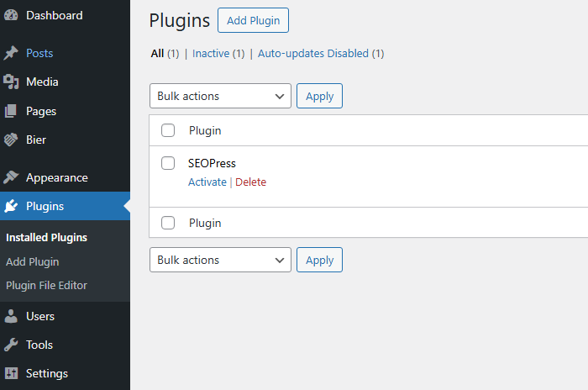Delete the SEOPress plugin
Screen dimensions: 588x390
[250, 182]
